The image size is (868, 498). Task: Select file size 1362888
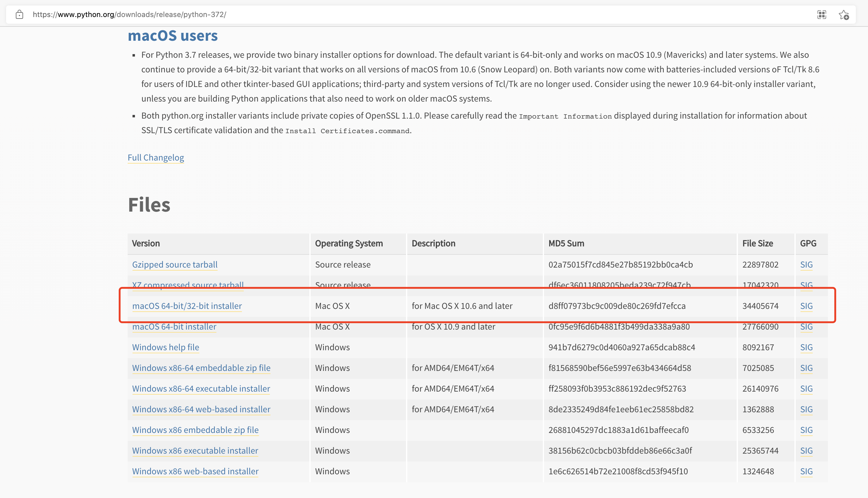758,409
